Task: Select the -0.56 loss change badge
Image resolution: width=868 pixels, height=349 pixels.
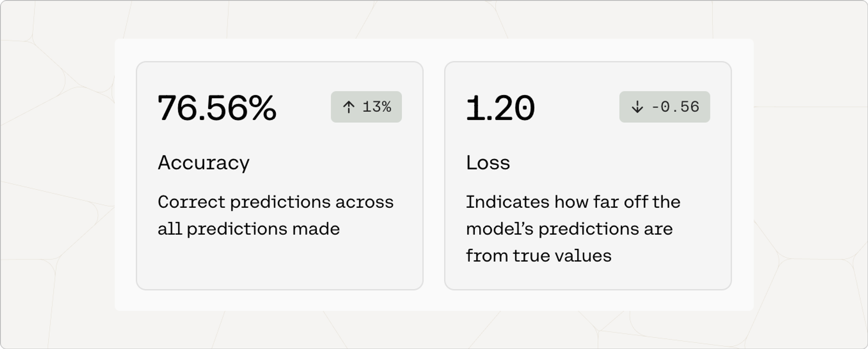Action: coord(664,107)
